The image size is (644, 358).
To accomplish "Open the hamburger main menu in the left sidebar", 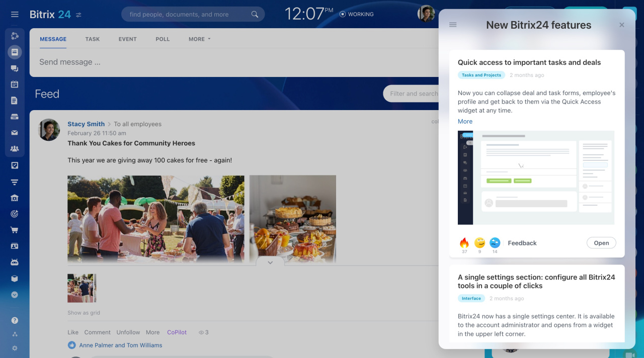I will [x=15, y=15].
